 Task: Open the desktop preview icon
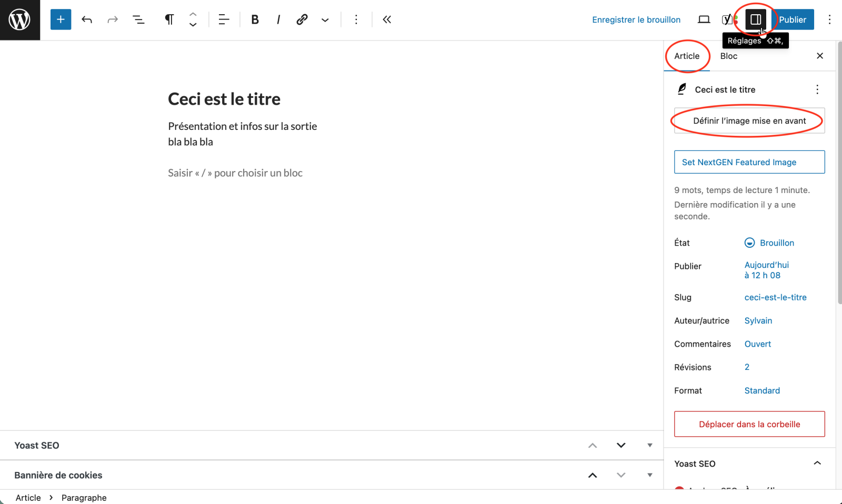704,19
